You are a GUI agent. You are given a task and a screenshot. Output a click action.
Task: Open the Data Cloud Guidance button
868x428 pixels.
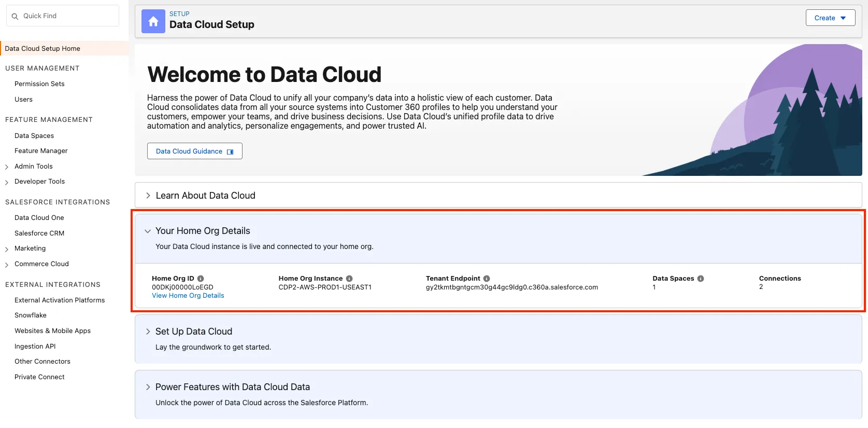194,151
